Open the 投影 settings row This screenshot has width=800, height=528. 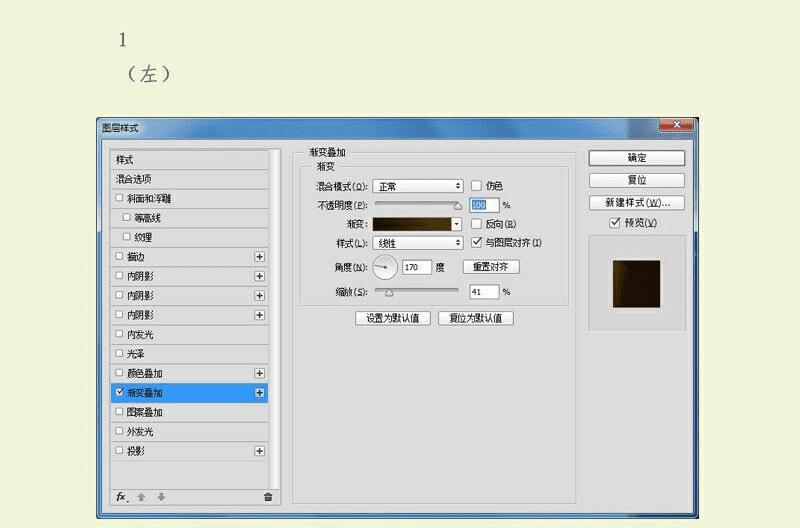[x=189, y=451]
